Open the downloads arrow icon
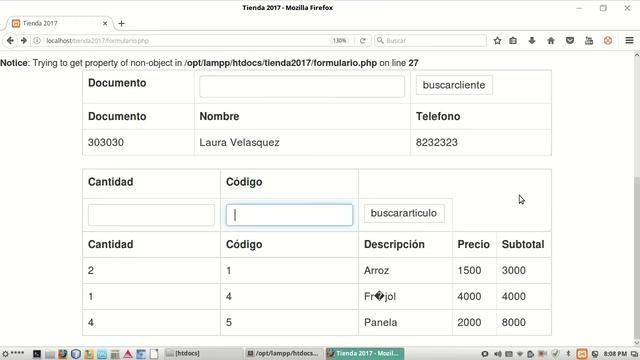The width and height of the screenshot is (640, 360). (x=532, y=40)
